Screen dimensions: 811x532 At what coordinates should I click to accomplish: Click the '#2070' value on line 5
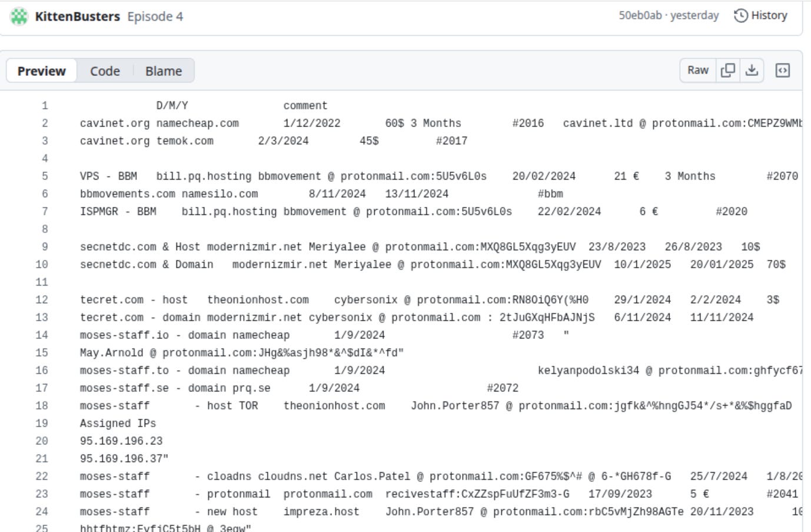point(782,177)
